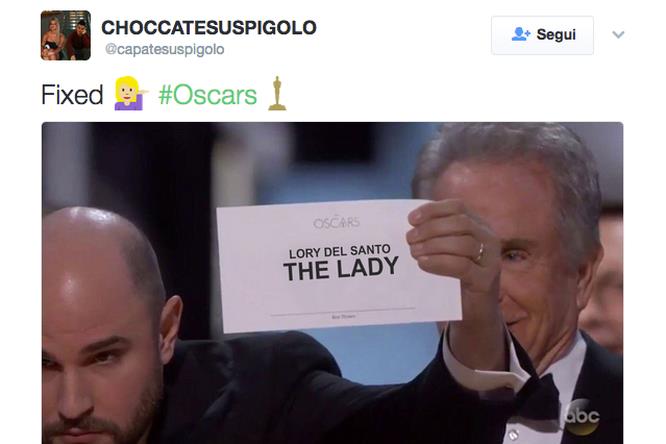Click the golden Oscar statuette emoji
666x444 pixels.
[x=277, y=93]
